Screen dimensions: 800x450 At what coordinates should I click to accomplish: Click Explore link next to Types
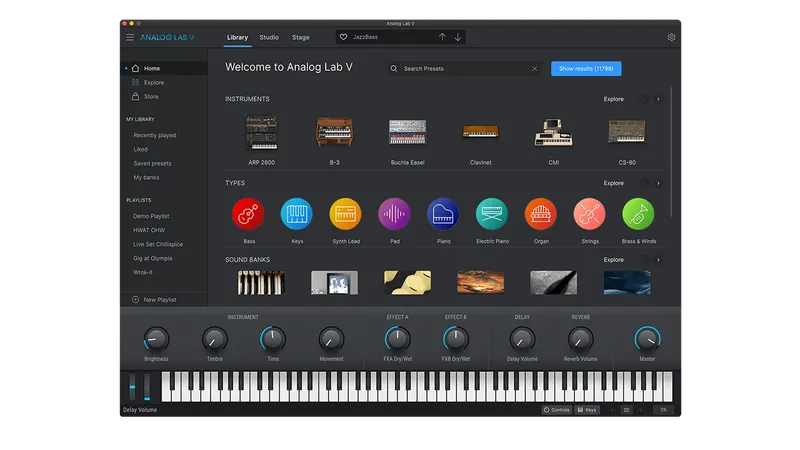[614, 183]
